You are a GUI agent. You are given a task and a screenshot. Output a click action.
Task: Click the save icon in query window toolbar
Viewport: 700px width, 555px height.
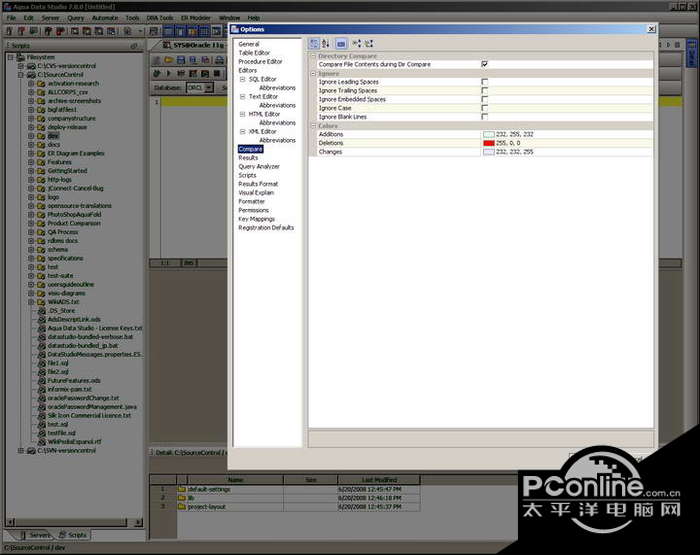[x=181, y=60]
